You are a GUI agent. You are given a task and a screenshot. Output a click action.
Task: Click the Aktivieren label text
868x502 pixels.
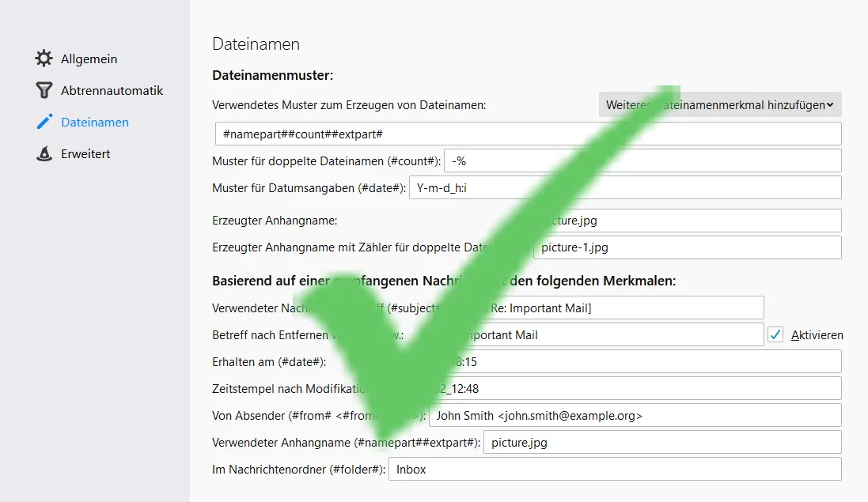817,335
